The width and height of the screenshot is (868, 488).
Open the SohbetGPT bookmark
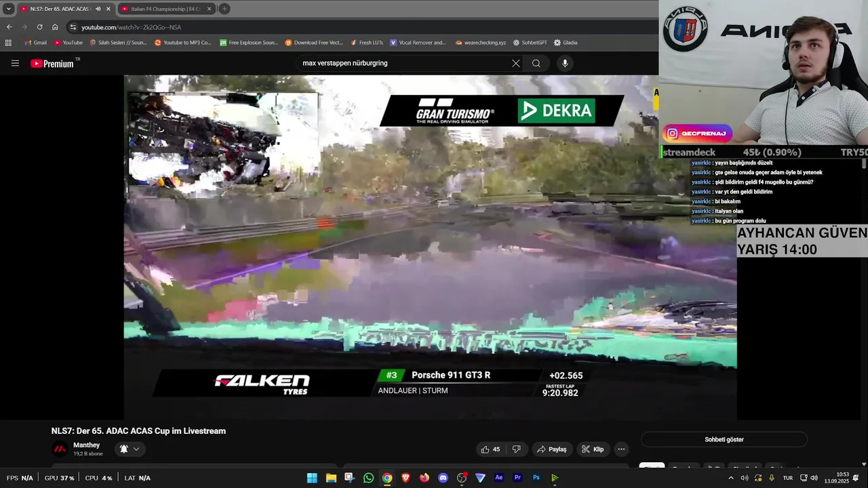pos(530,42)
